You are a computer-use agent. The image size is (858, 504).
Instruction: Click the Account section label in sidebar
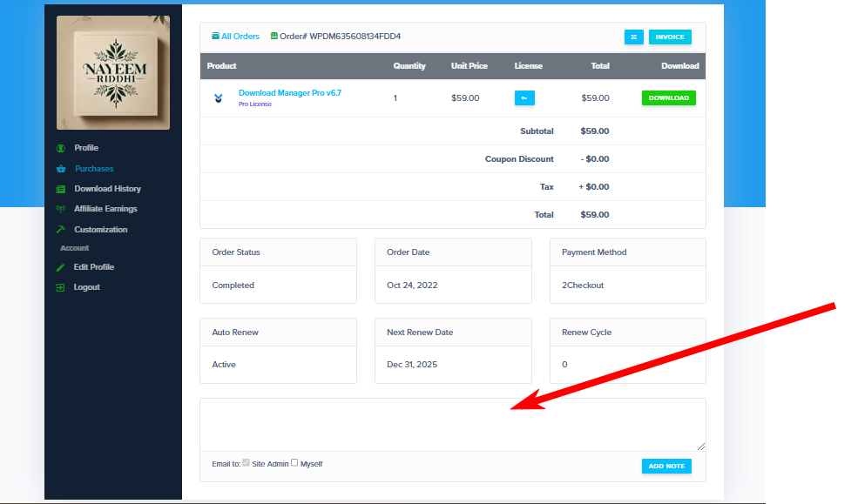pyautogui.click(x=74, y=248)
